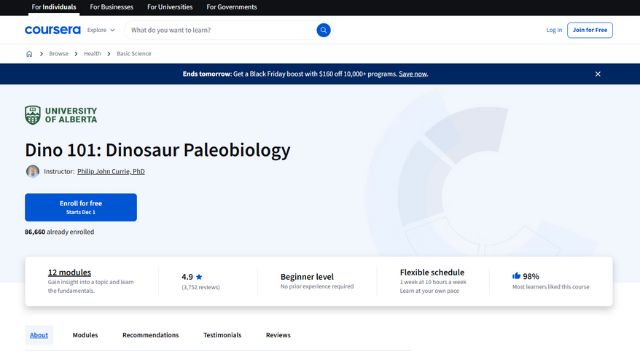
Task: Click the 'Flexible schedule' text
Action: (x=432, y=272)
